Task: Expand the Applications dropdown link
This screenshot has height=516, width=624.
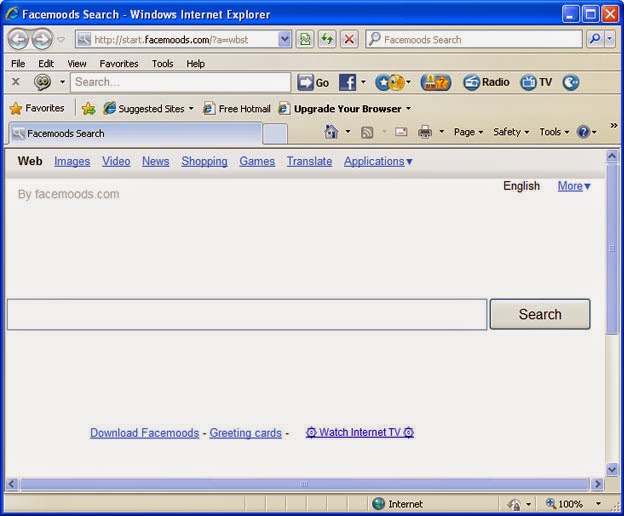Action: pos(378,162)
